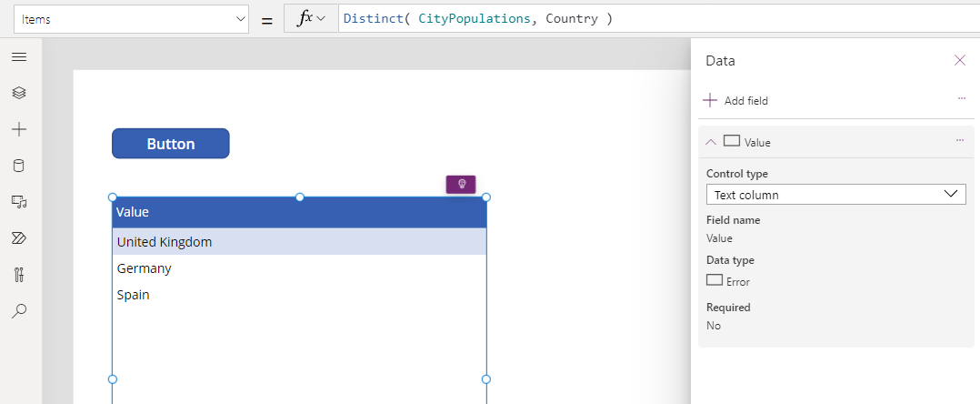Open the Tree view layers icon
Viewport: 980px width, 404px height.
[19, 93]
